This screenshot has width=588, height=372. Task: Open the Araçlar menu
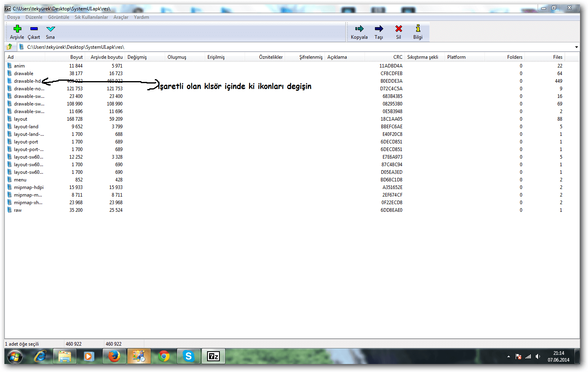tap(121, 17)
